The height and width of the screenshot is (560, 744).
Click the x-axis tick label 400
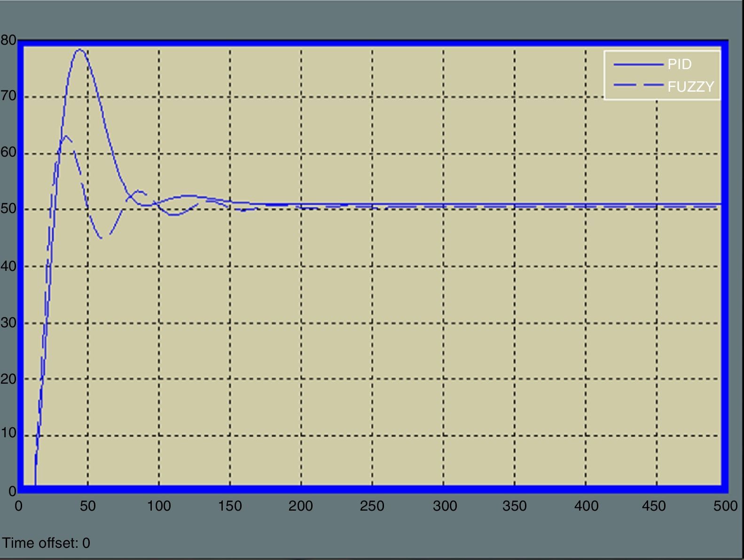point(586,506)
